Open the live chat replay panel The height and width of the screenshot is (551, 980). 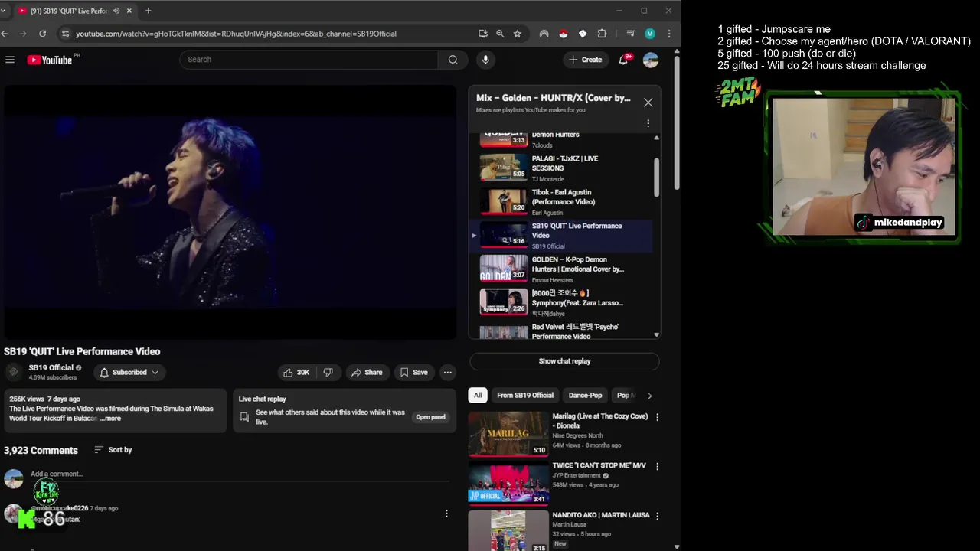coord(430,417)
